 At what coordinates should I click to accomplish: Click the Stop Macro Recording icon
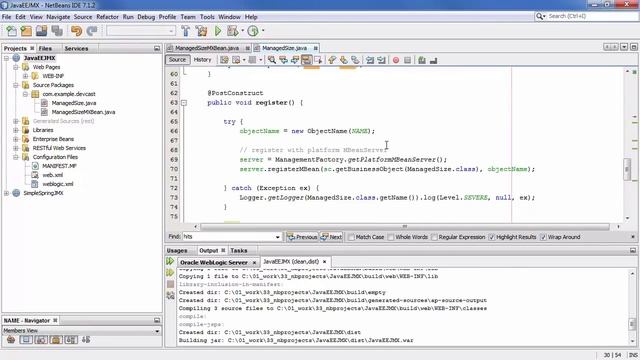407,60
